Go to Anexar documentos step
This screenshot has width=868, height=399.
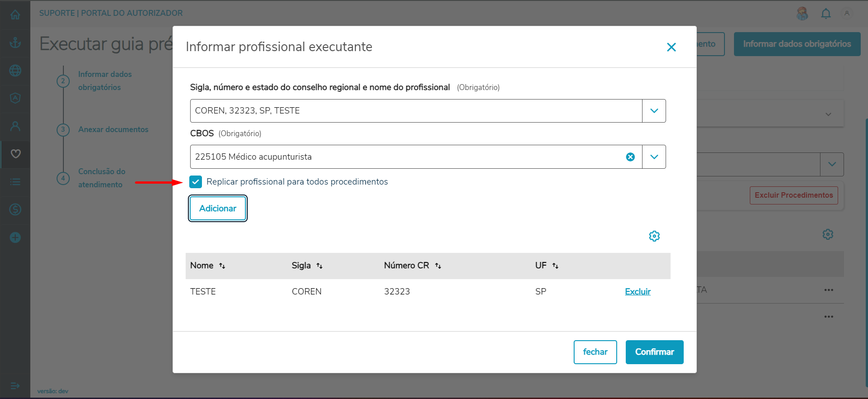(113, 129)
